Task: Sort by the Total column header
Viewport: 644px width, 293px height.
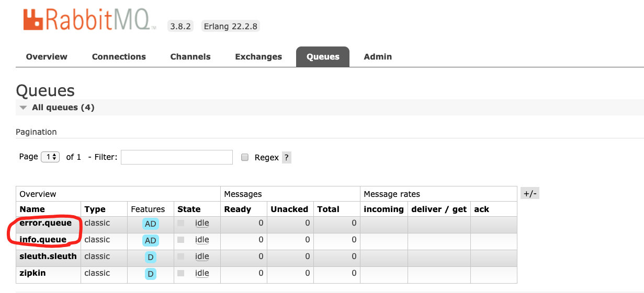Action: 328,209
